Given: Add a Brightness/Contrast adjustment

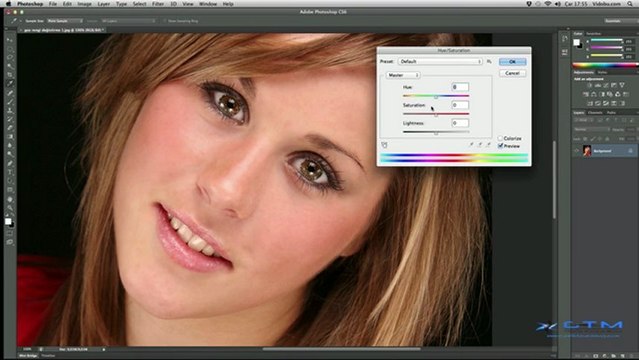Looking at the screenshot, I should [590, 85].
